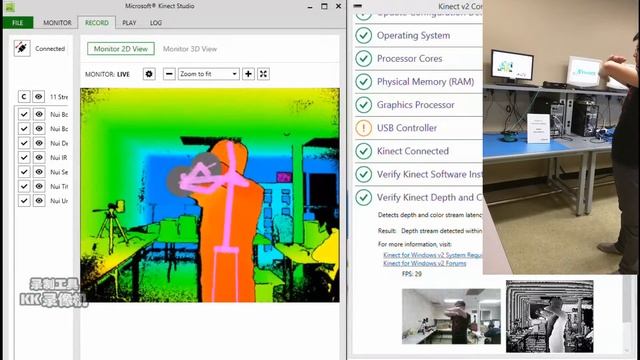640x360 pixels.
Task: Open Kinect for Windows v2 System Requirements link
Action: [433, 255]
